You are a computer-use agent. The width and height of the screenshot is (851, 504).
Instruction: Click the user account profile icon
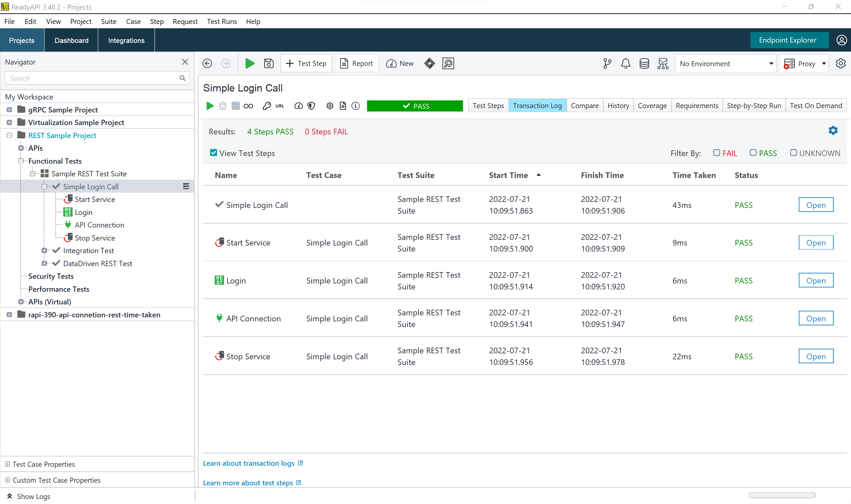tap(841, 40)
